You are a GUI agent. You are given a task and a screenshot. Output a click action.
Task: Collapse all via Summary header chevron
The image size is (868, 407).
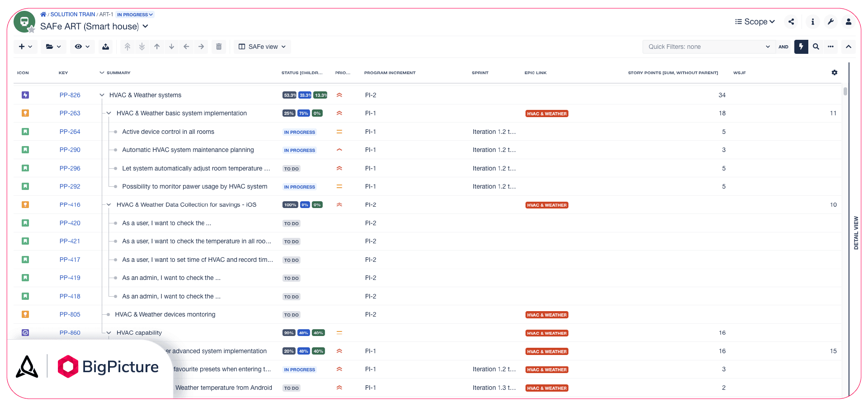pos(102,72)
